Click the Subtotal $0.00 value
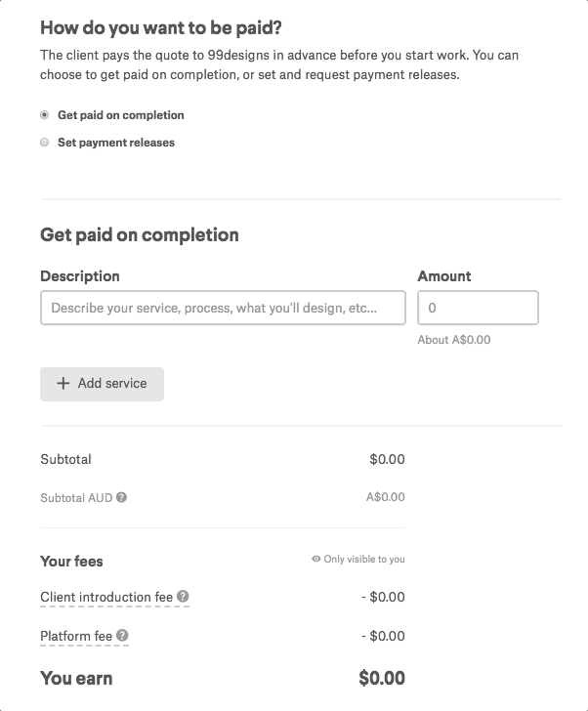The width and height of the screenshot is (588, 711). 387,459
